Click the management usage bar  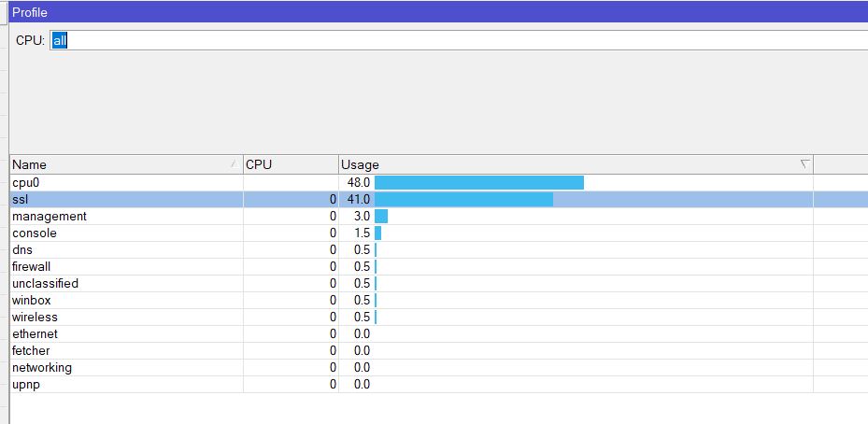381,217
